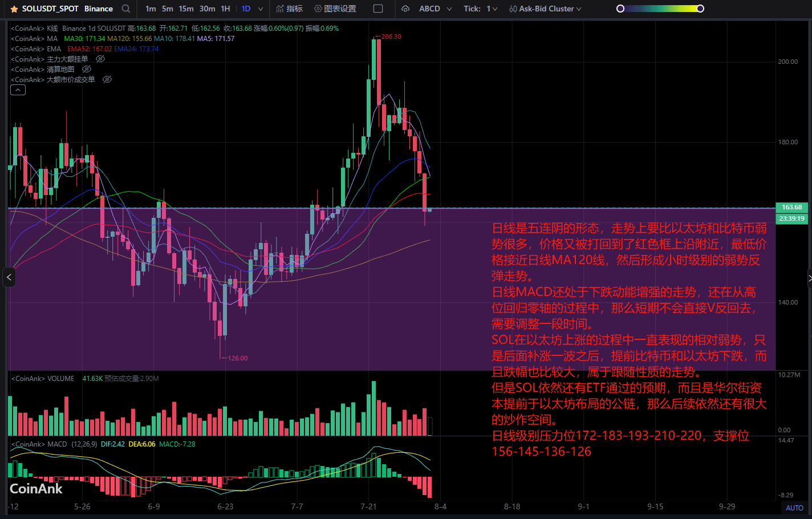812x519 pixels.
Task: Click the 7-21 date on time axis
Action: click(x=368, y=506)
